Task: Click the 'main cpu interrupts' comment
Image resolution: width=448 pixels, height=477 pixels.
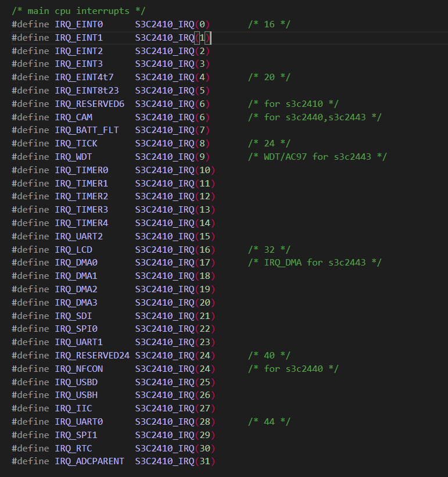Action: [78, 11]
